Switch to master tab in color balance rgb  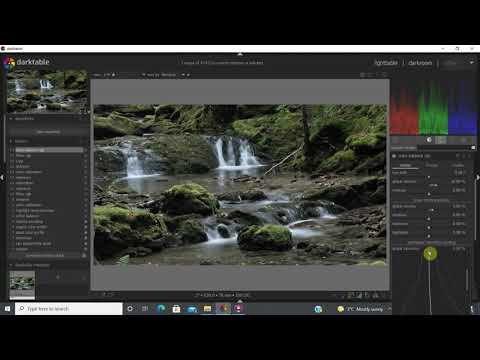405,165
